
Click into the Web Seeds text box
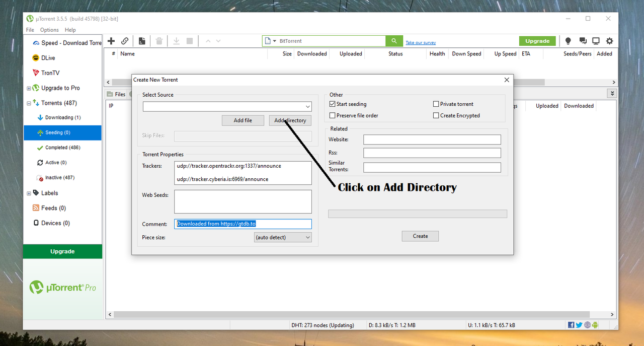243,202
